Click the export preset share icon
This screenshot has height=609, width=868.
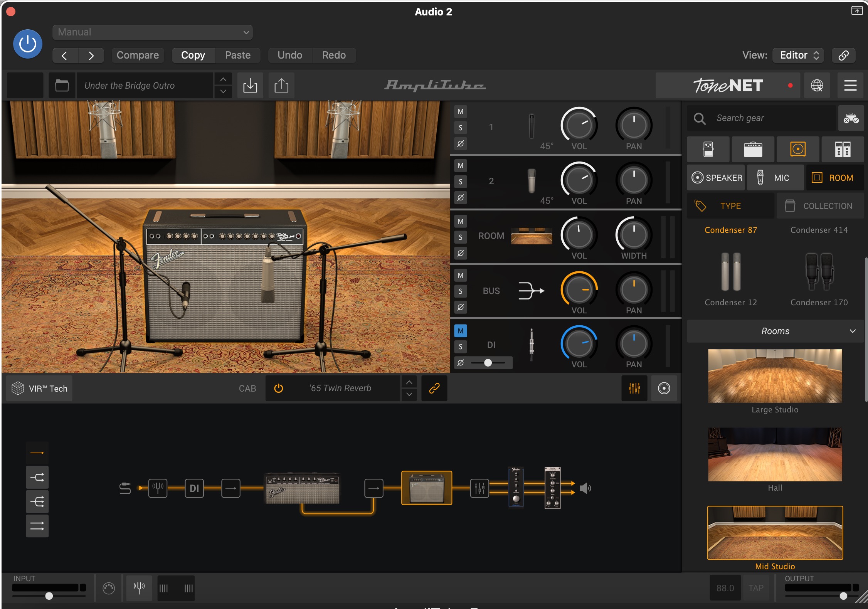pyautogui.click(x=281, y=85)
